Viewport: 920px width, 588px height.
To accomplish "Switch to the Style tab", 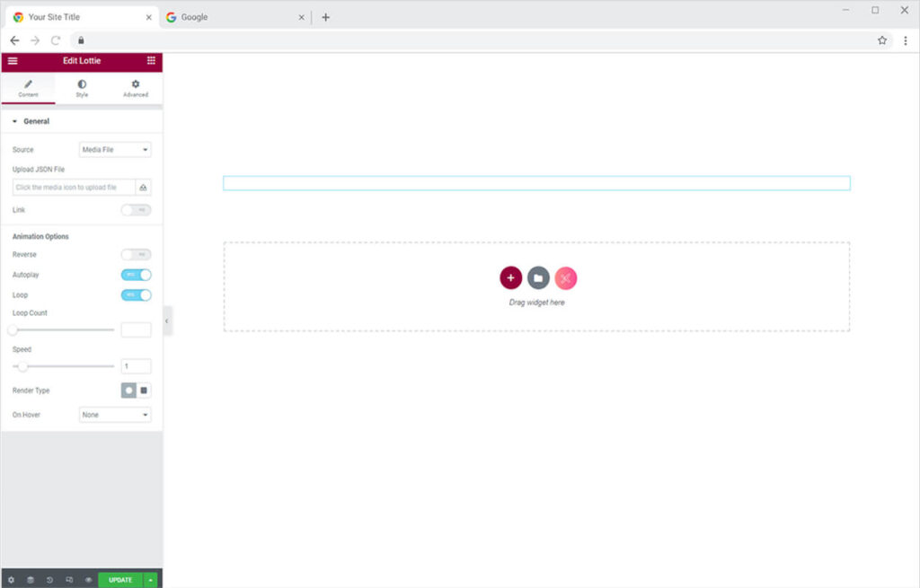I will 82,88.
